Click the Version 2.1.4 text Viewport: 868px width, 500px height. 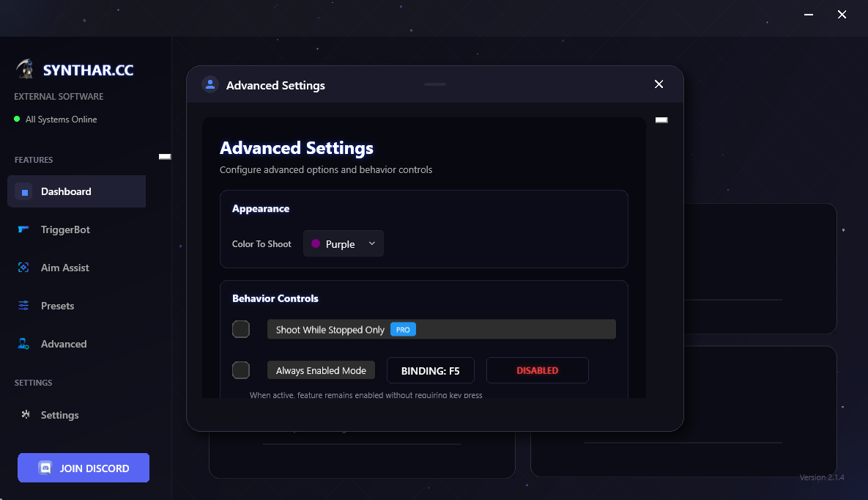822,477
